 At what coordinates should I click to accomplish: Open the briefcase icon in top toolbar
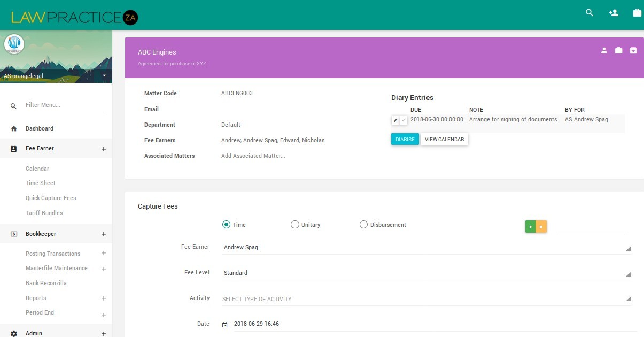click(637, 12)
